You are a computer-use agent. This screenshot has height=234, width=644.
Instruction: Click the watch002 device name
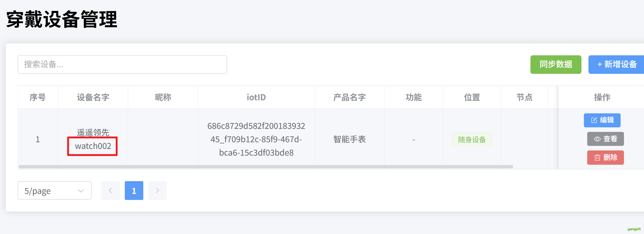(x=93, y=146)
